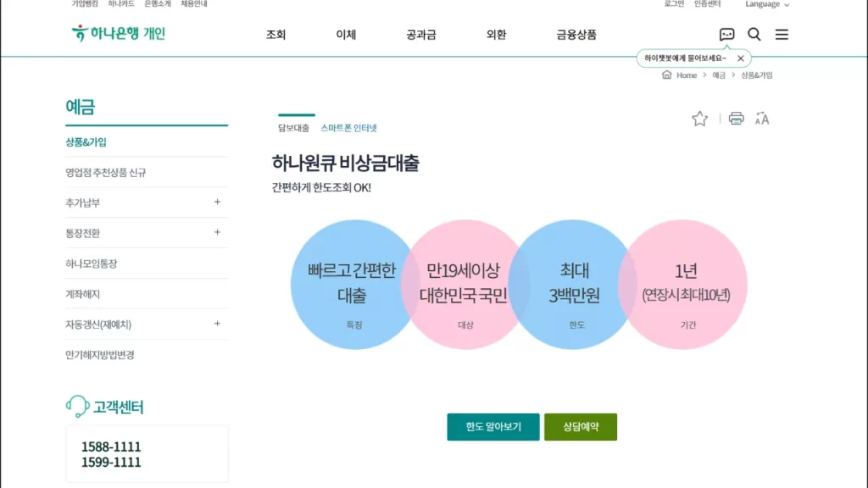
Task: Click the 고객센터 heading text
Action: [x=118, y=408]
